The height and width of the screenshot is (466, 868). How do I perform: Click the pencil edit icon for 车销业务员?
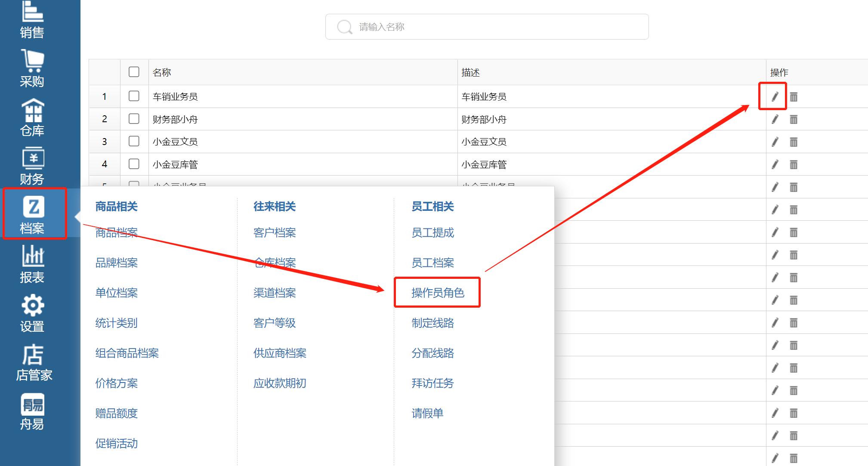click(775, 96)
